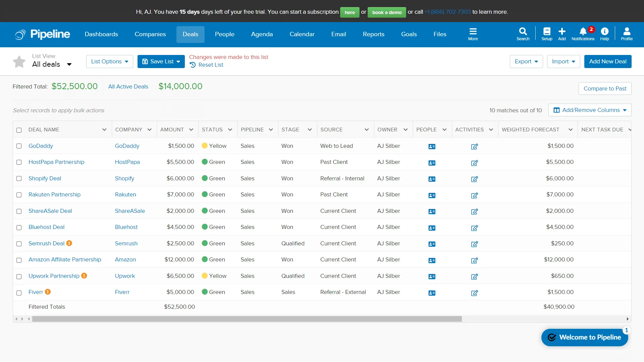Open activities edit icon for Amazon Affiliate Partnership row
This screenshot has width=644, height=362.
[x=474, y=260]
